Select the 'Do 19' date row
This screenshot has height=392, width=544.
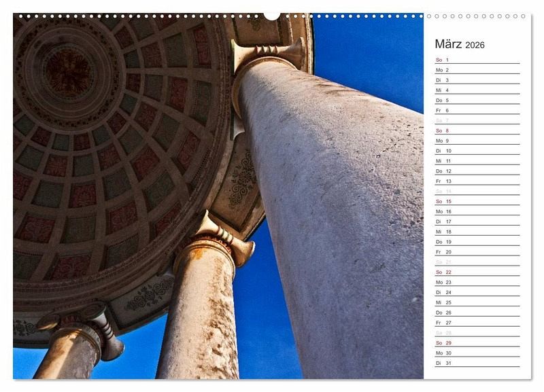(x=477, y=242)
